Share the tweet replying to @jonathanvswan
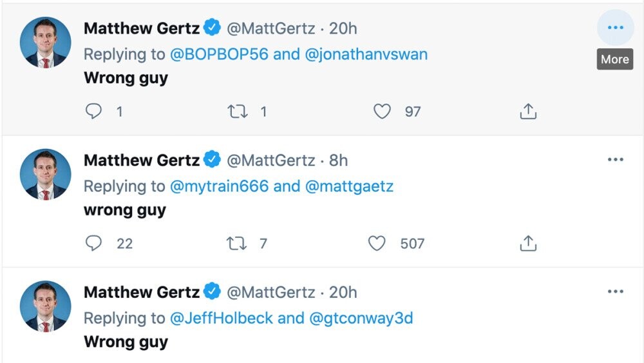This screenshot has width=644, height=363. [x=528, y=112]
